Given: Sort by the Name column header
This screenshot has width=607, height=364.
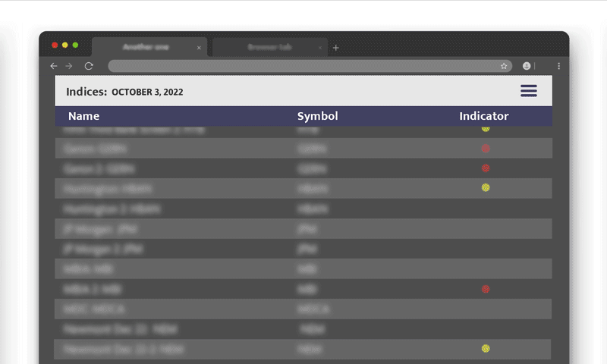Looking at the screenshot, I should click(x=83, y=116).
